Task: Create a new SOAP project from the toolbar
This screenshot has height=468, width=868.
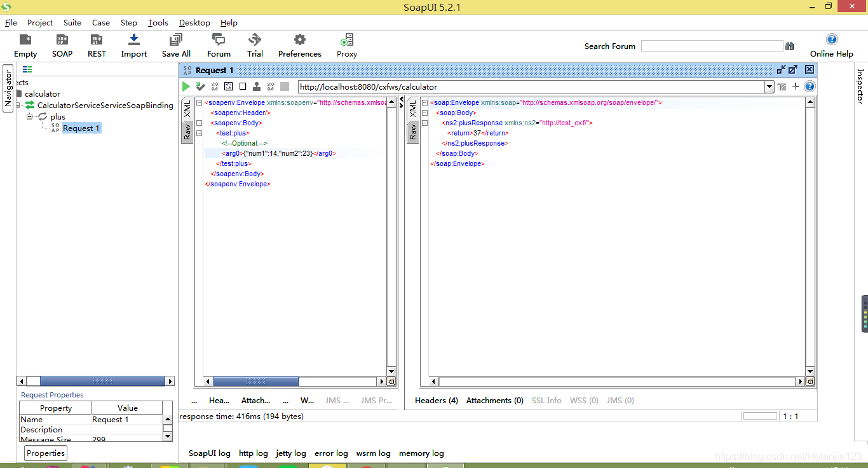Action: pyautogui.click(x=62, y=46)
